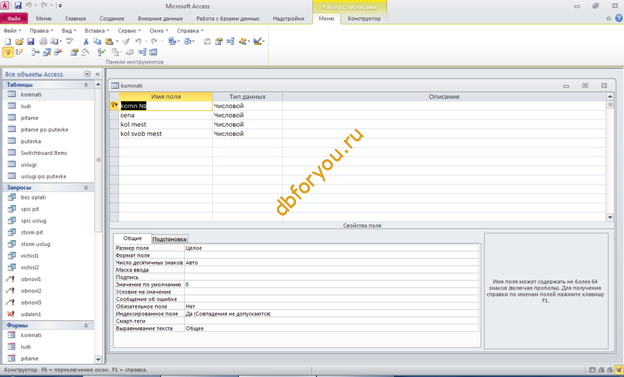
Task: Switch to the Подстановка properties tab
Action: (169, 239)
